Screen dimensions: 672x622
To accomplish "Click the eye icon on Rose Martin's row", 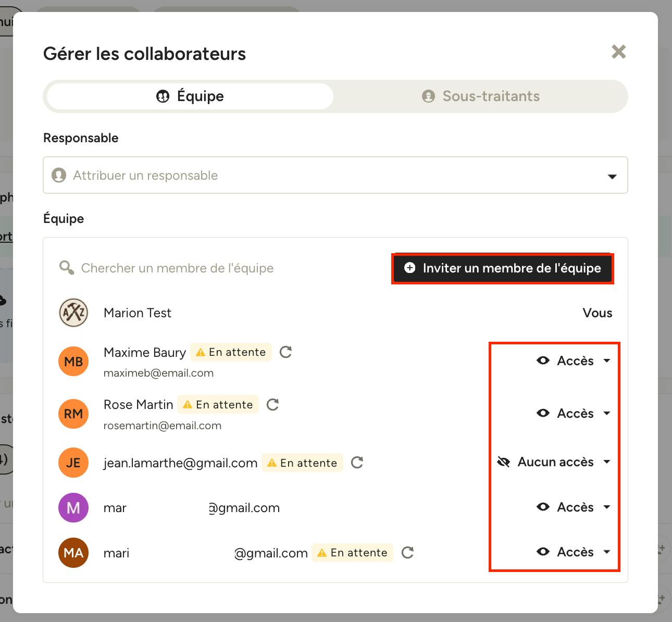I will click(x=543, y=413).
